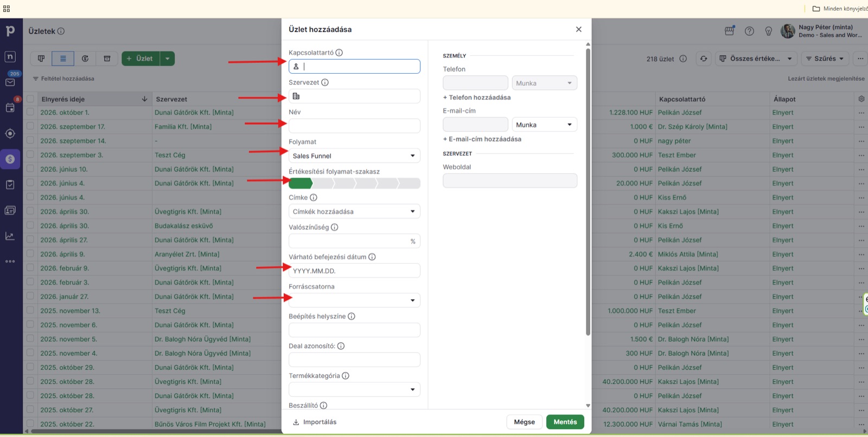The image size is (868, 437).
Task: Open the Folyamat Sales Funnel dropdown
Action: (354, 156)
